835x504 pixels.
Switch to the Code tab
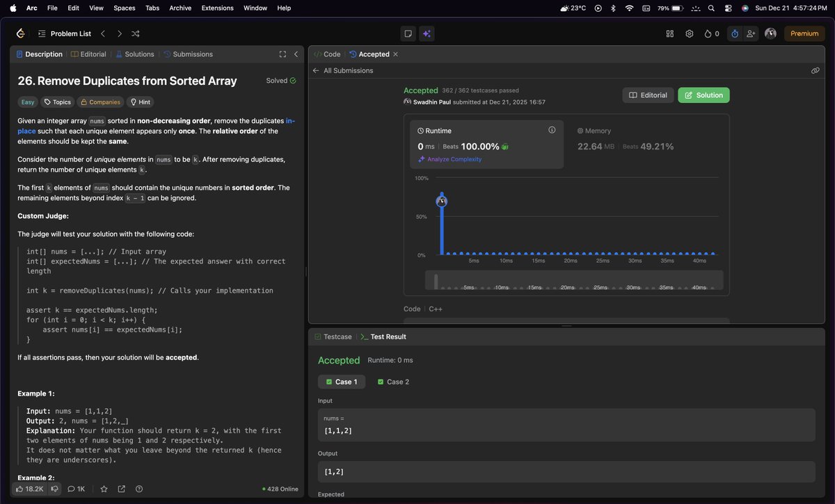pos(327,54)
